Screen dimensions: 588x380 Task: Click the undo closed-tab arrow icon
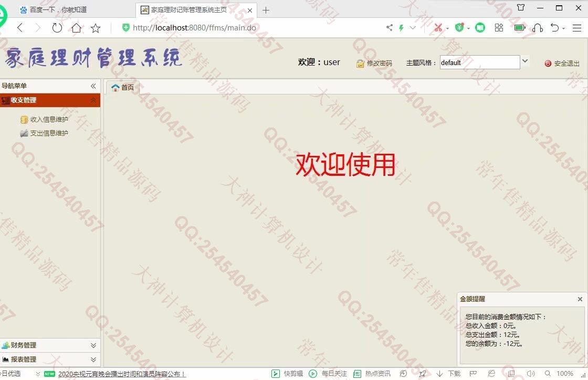click(x=554, y=28)
